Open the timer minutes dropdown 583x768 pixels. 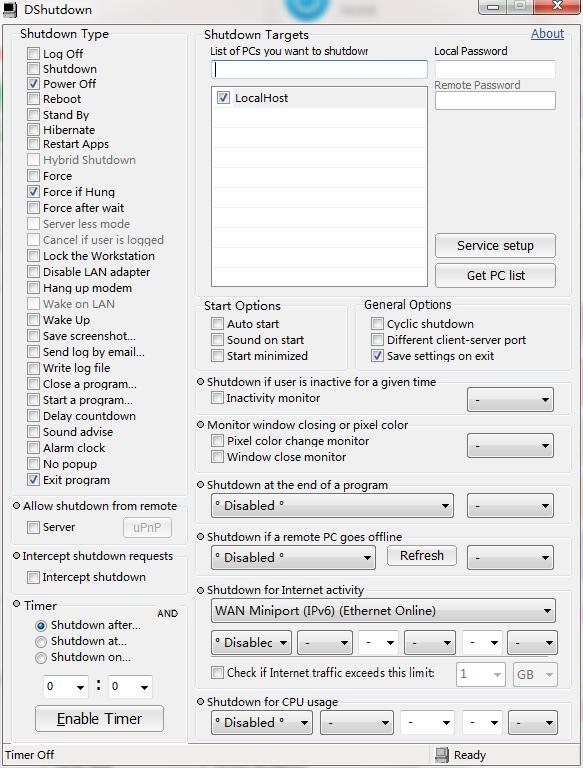[130, 687]
